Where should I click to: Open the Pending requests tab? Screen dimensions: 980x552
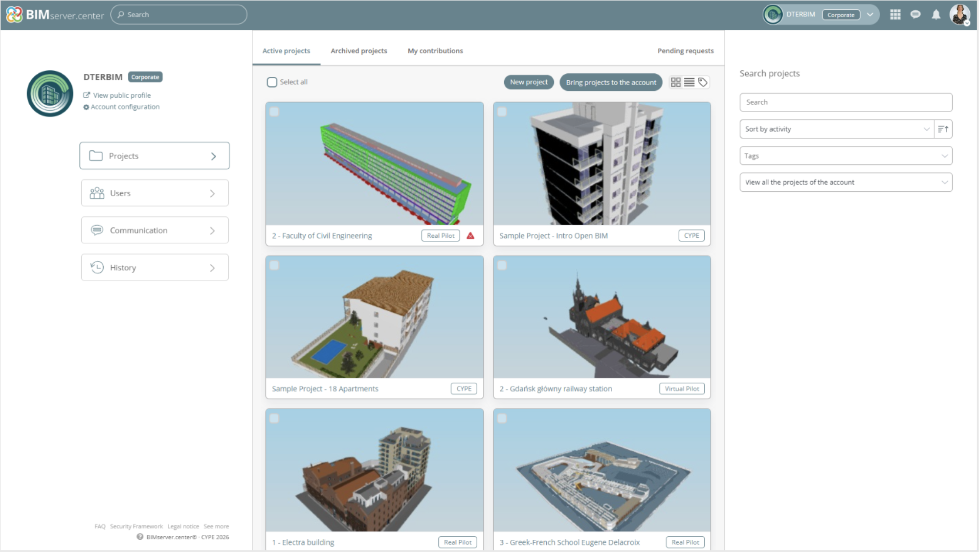(686, 51)
